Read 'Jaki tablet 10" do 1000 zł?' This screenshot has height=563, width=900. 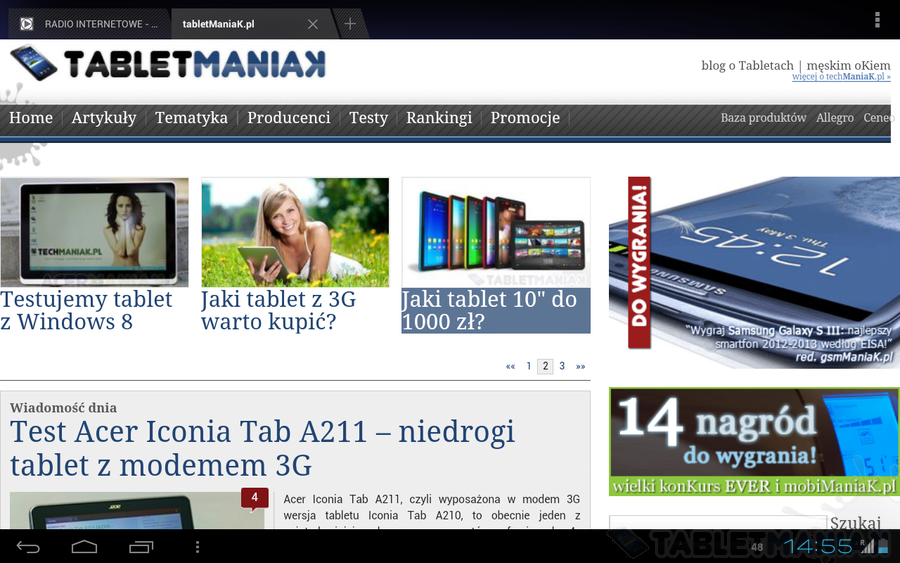496,310
